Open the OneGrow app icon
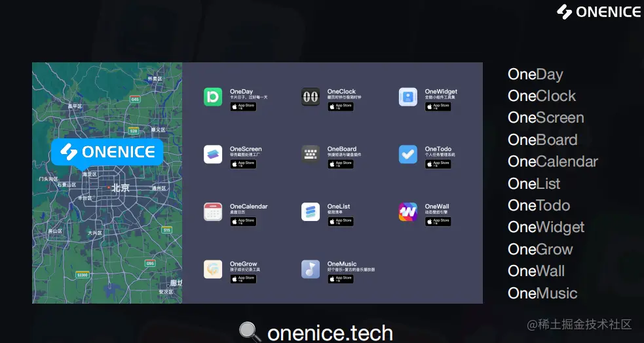644x343 pixels. click(213, 270)
